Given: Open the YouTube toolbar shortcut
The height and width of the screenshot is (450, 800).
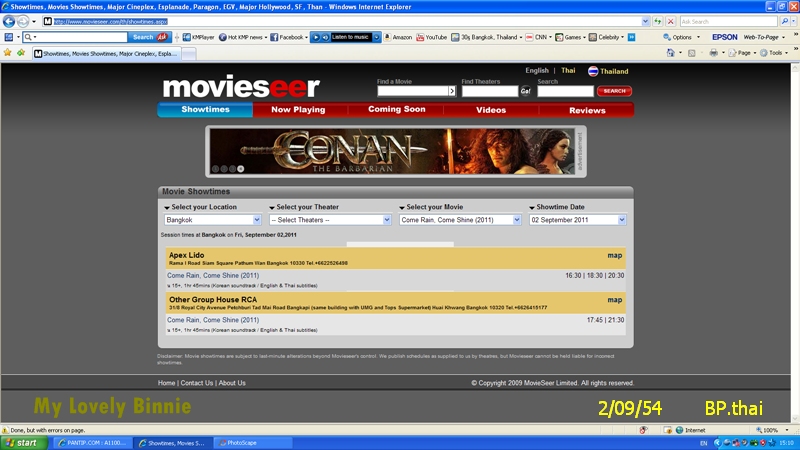Looking at the screenshot, I should [x=432, y=37].
